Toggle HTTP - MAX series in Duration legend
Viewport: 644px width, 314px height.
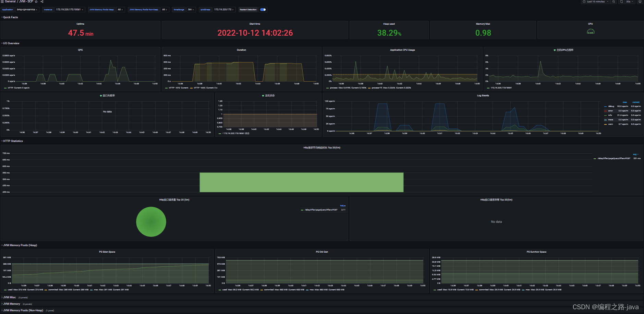(x=200, y=88)
